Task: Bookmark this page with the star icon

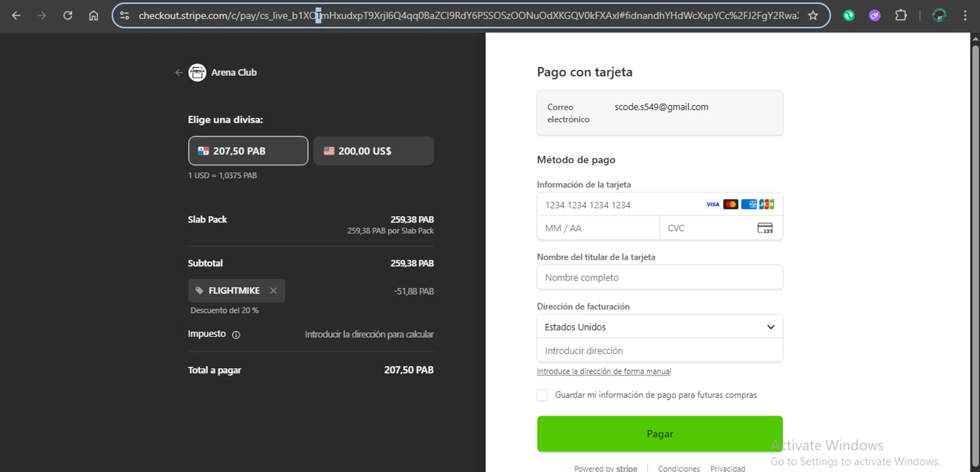Action: click(x=813, y=16)
